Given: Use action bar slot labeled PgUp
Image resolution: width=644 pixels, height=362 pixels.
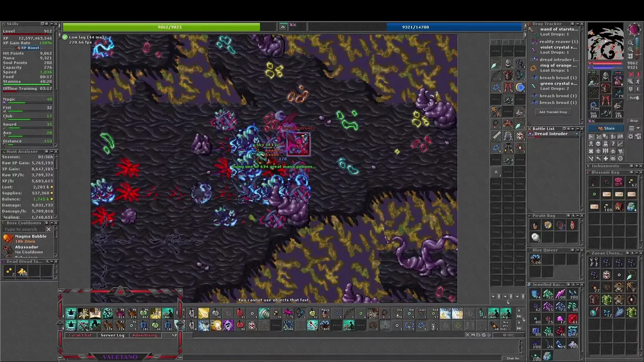Looking at the screenshot, I should [325, 313].
